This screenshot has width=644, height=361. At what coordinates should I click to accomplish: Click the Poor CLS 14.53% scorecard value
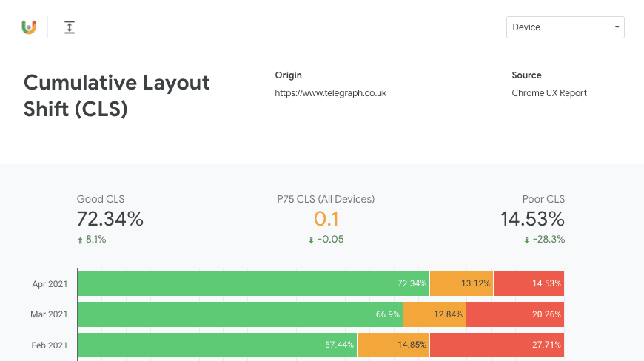532,219
